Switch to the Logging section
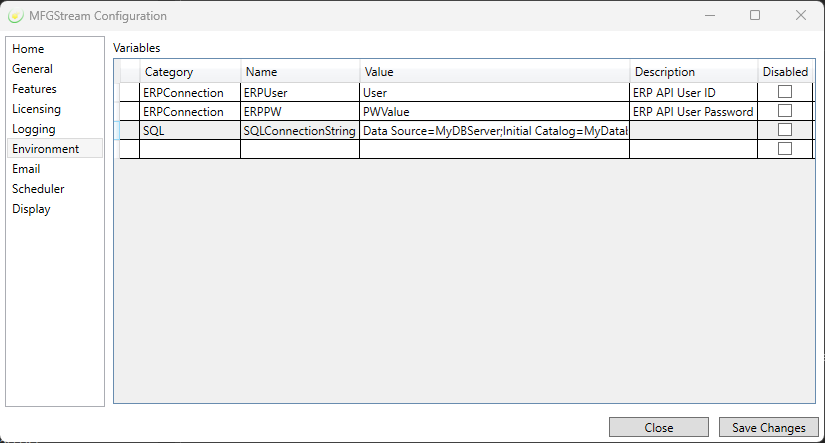Image resolution: width=825 pixels, height=443 pixels. (34, 129)
